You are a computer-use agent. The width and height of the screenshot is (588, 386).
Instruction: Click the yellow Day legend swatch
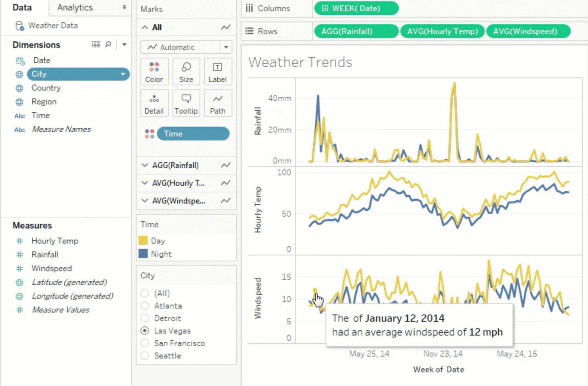[x=143, y=241]
